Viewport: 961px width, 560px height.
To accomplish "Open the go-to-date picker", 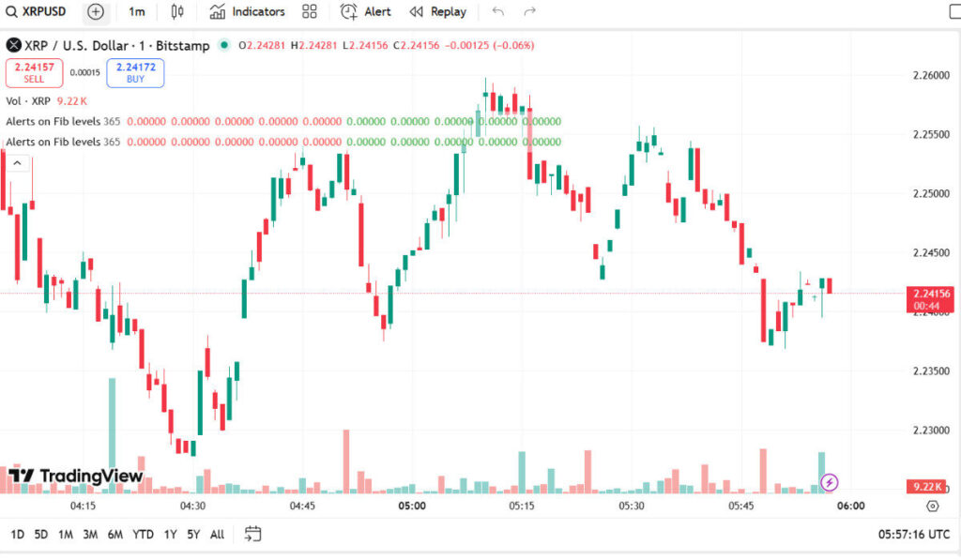I will (x=252, y=533).
